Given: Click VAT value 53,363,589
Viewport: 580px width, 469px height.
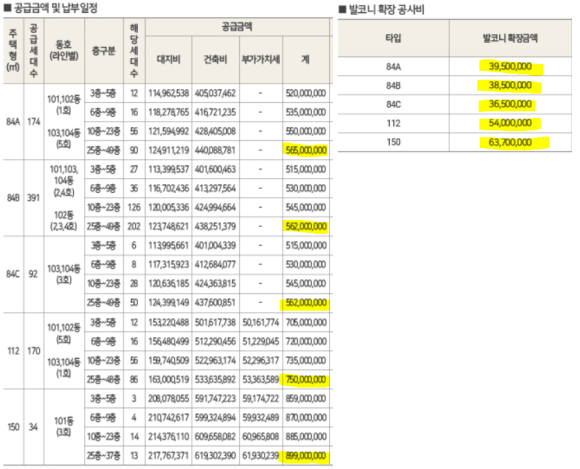Looking at the screenshot, I should point(261,379).
